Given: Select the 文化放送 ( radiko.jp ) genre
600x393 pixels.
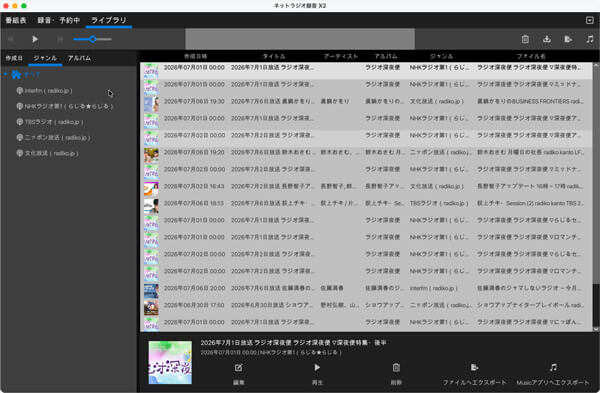Looking at the screenshot, I should (51, 153).
